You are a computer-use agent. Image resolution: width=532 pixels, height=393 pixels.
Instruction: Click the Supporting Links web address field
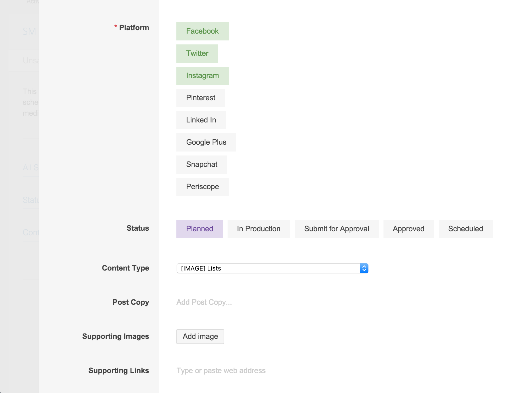tap(221, 371)
